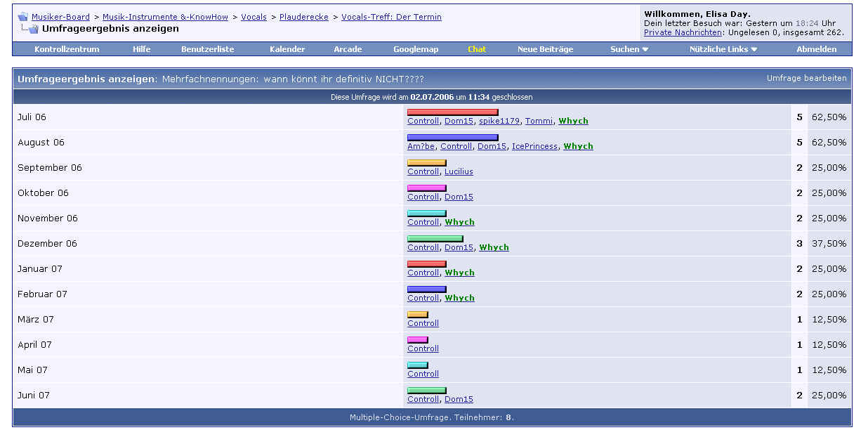The height and width of the screenshot is (437, 868).
Task: Navigate to Vocals breadcrumb link
Action: [254, 17]
